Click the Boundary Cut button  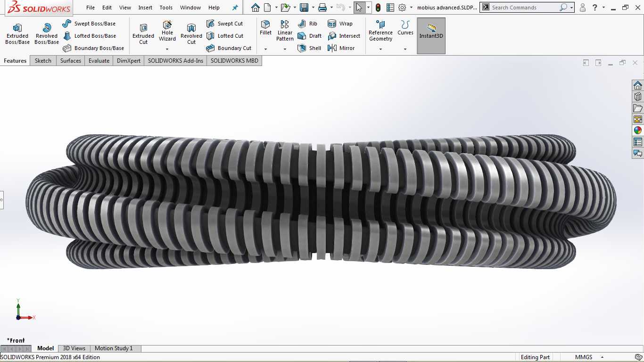pos(229,48)
